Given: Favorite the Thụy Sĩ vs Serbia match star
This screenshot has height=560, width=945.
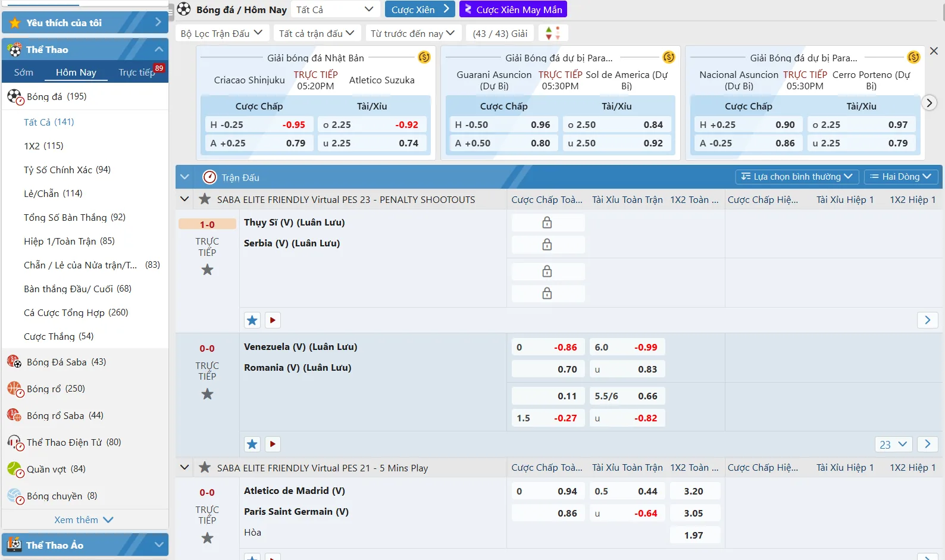Looking at the screenshot, I should (207, 270).
